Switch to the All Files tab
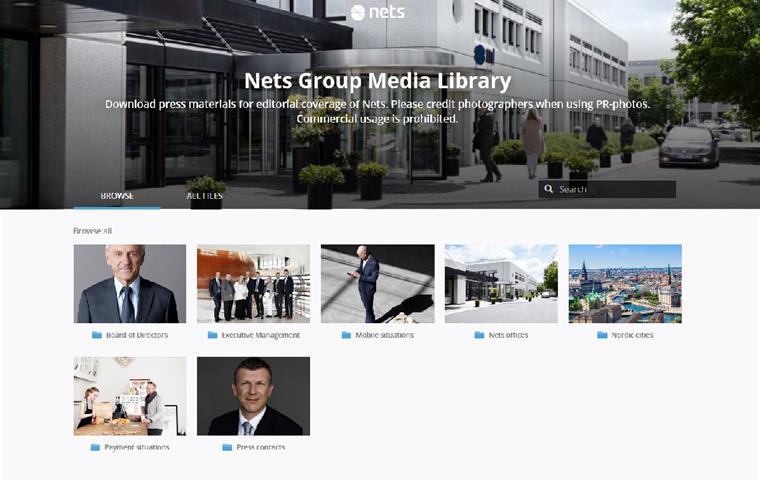 [205, 196]
